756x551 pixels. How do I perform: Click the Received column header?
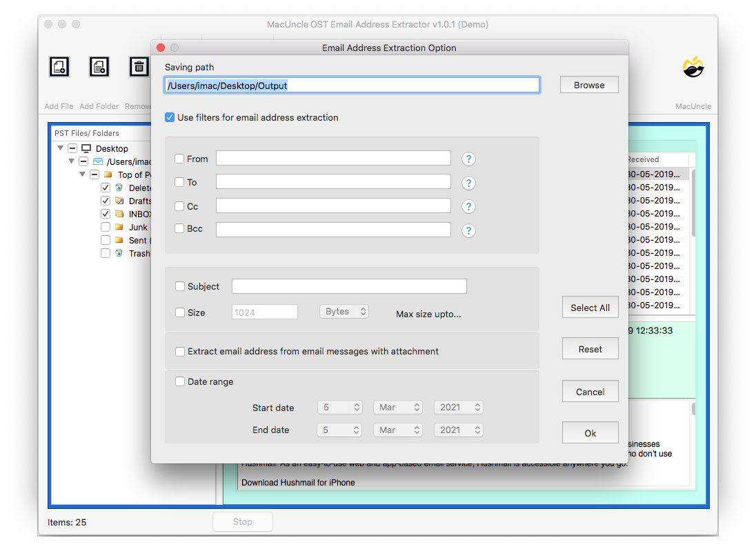[x=657, y=159]
